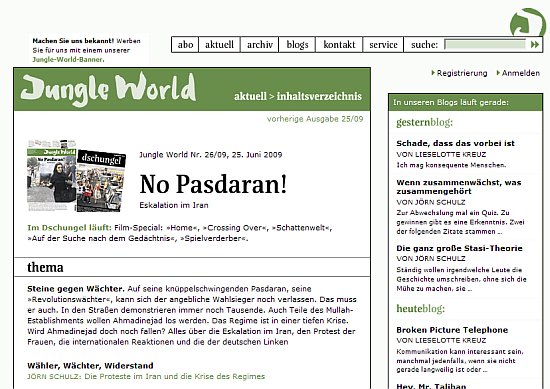Open the Jungle-World-Banner link

click(67, 59)
